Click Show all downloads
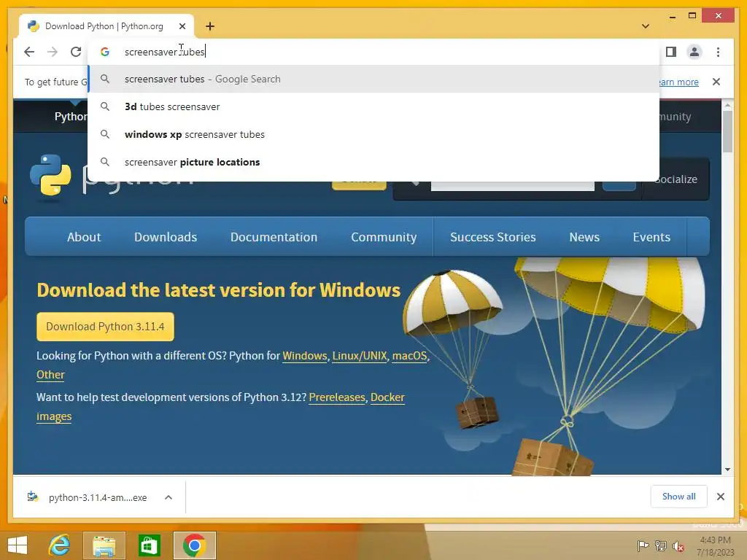Screen dimensions: 747x560 [x=678, y=497]
